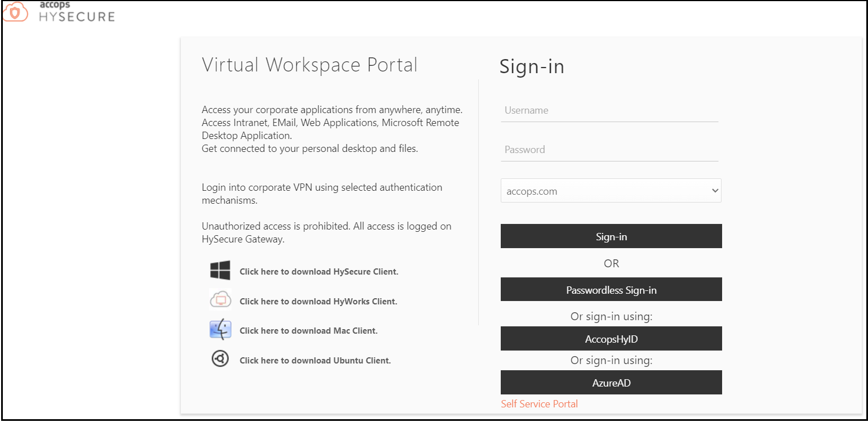Click the Virtual Workspace Portal heading
868x422 pixels.
click(x=310, y=65)
